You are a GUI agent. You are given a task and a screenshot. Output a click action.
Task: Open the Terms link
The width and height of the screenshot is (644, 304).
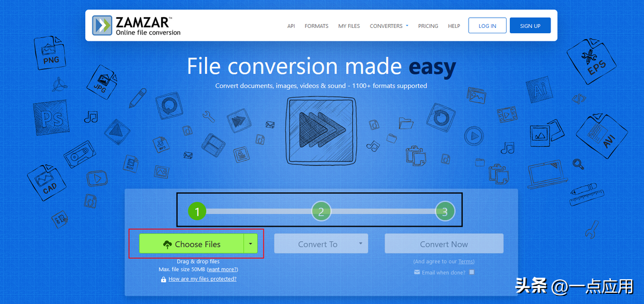(x=466, y=262)
